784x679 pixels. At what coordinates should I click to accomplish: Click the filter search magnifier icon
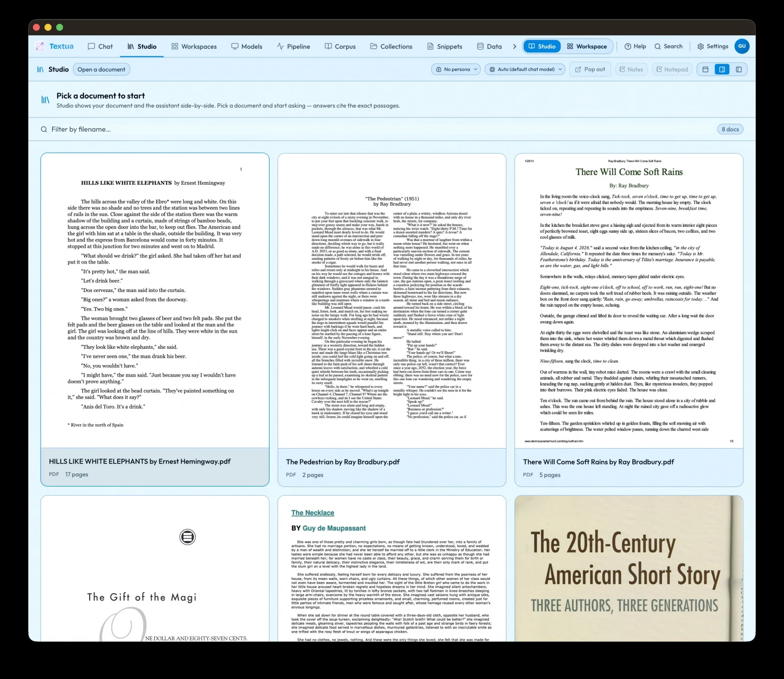(x=44, y=129)
